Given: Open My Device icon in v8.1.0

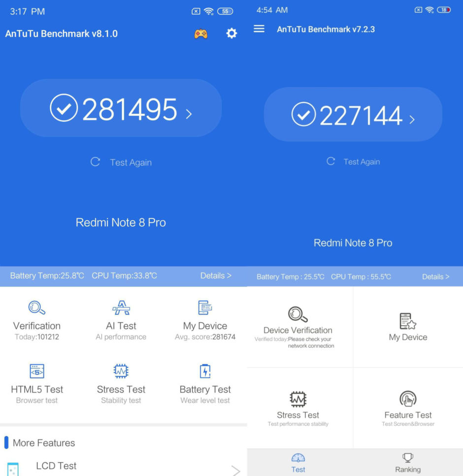Looking at the screenshot, I should tap(205, 307).
